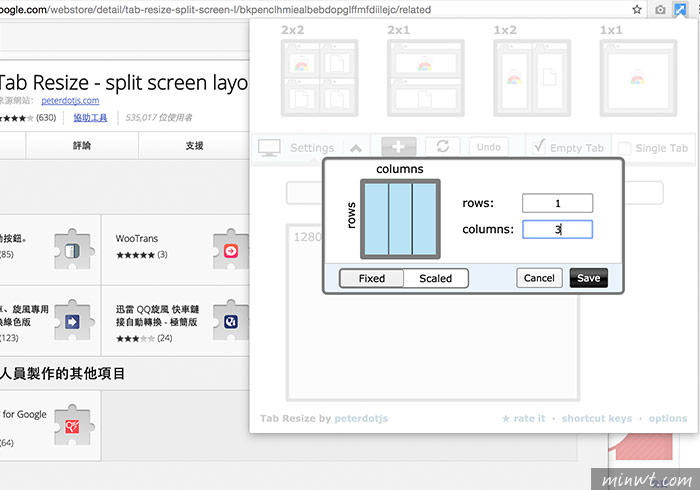Open the shortcut keys link

(597, 418)
